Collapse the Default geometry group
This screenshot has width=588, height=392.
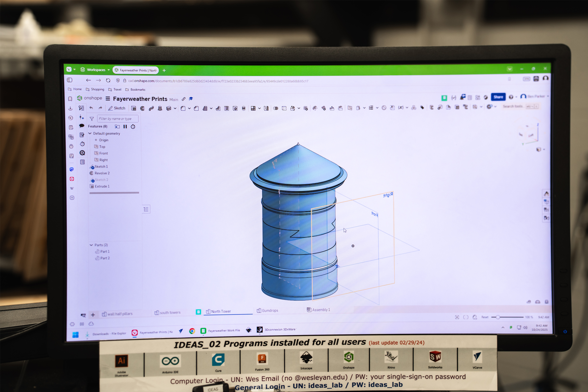[90, 133]
